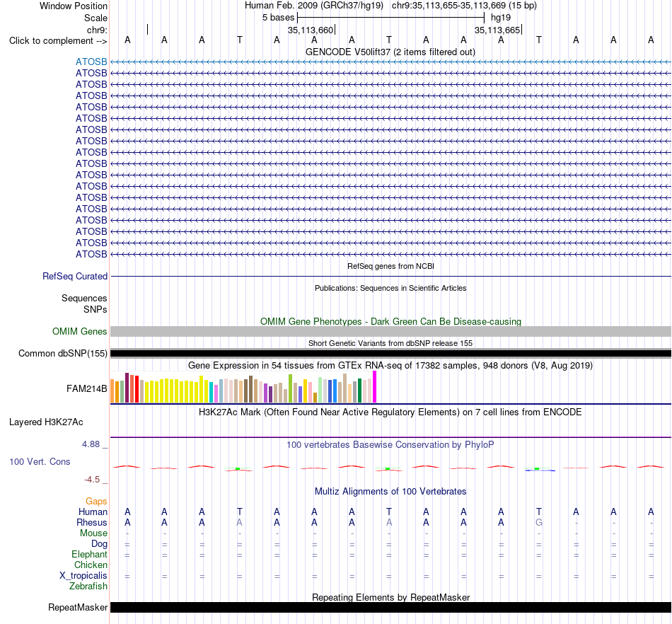Select the chr9: ruler label

97,30
